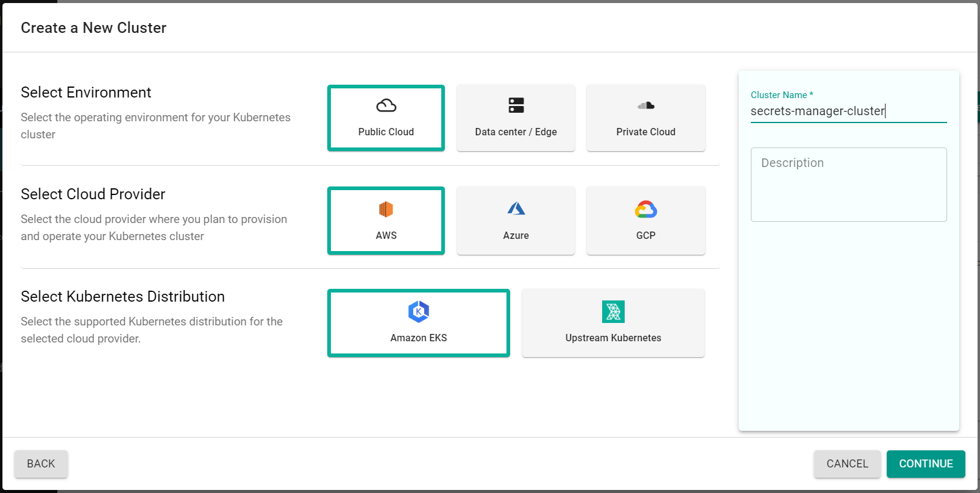
Task: Pick Amazon EKS distribution card
Action: (x=419, y=323)
